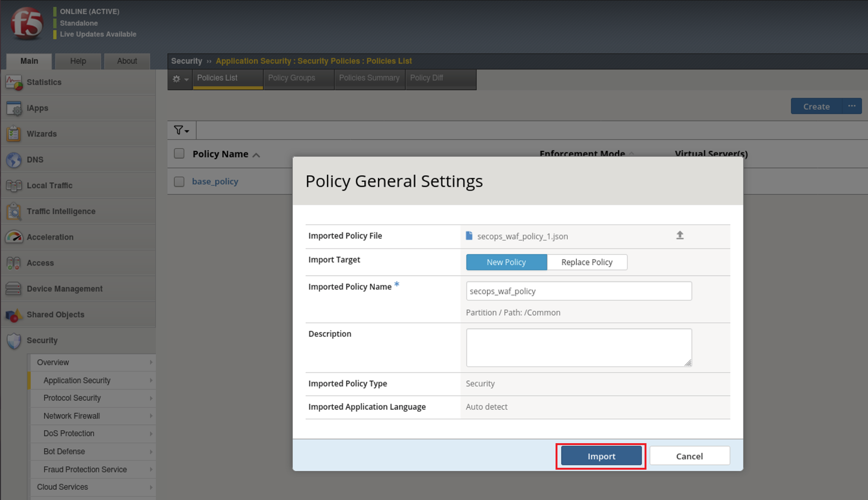
Task: Click the Imported Policy Name field
Action: click(579, 291)
